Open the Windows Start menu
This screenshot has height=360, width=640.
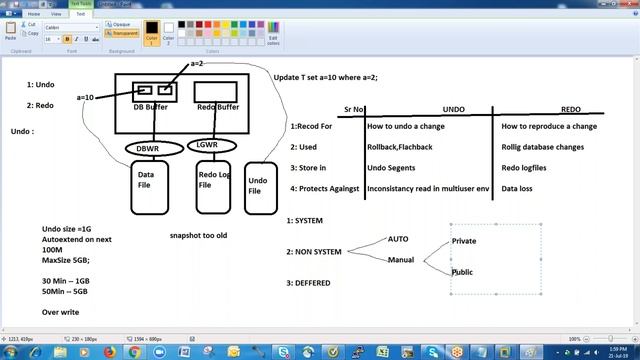coord(10,352)
